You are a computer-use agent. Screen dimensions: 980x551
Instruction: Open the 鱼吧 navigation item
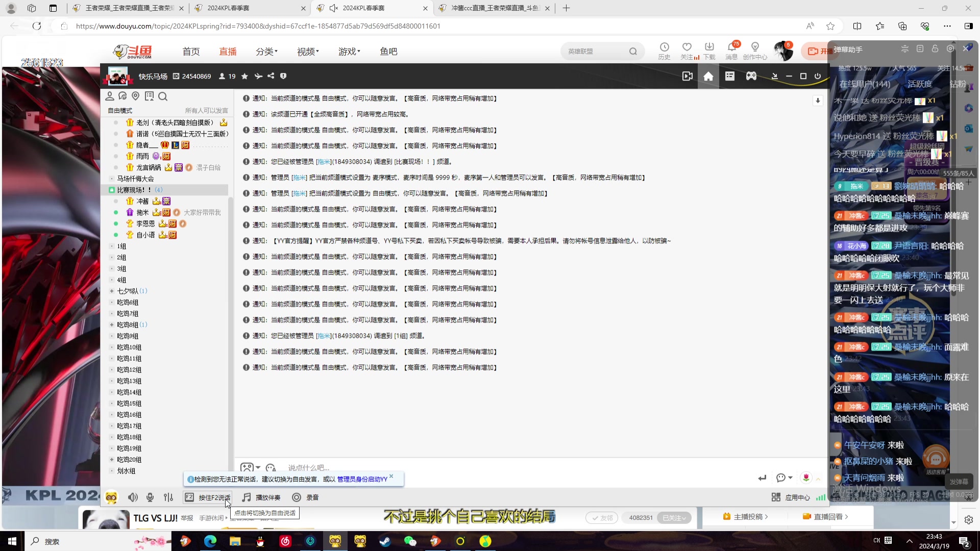click(388, 52)
